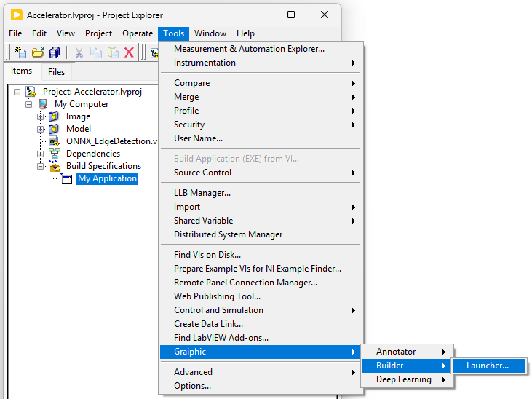Collapse the Build Specifications node
Viewport: 532px width, 399px height.
point(41,166)
